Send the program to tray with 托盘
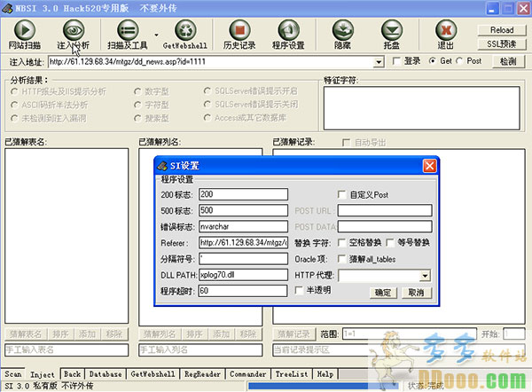Image resolution: width=532 pixels, height=392 pixels. point(392,35)
